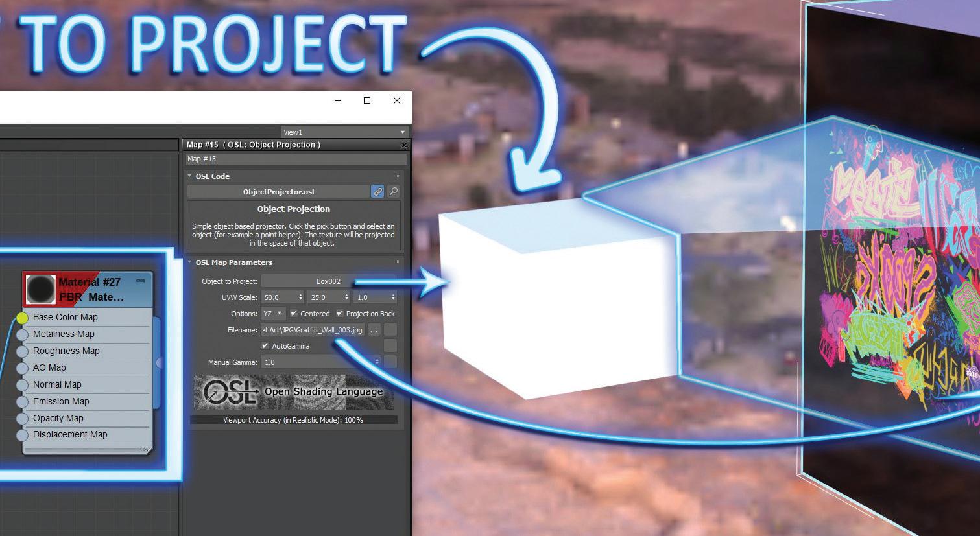Viewport: 980px width, 536px height.
Task: Disable the Centered checkbox
Action: tap(294, 314)
